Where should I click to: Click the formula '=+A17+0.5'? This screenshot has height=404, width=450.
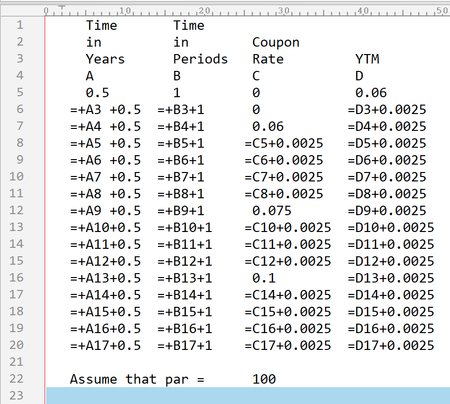click(x=105, y=346)
